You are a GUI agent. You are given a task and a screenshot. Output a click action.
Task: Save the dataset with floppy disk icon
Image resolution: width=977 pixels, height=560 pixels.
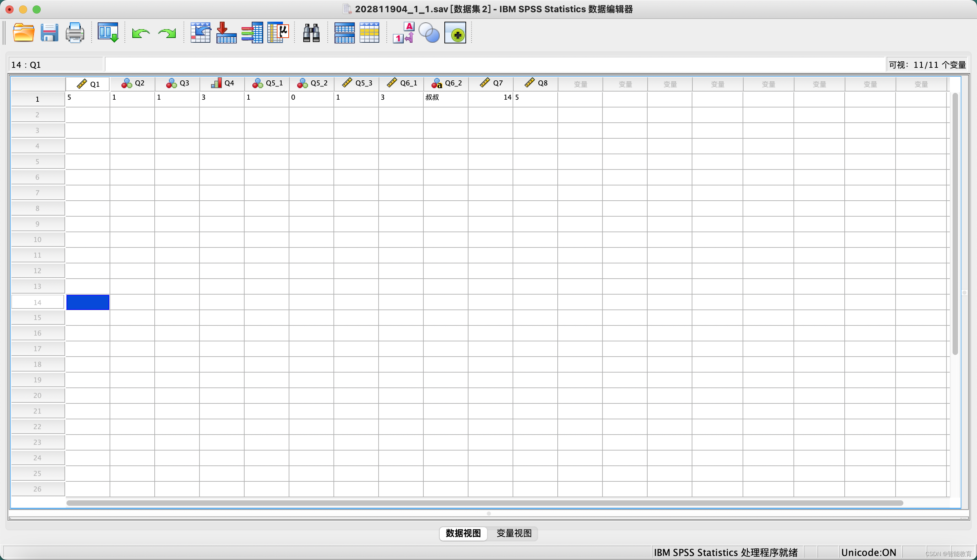[x=49, y=33]
